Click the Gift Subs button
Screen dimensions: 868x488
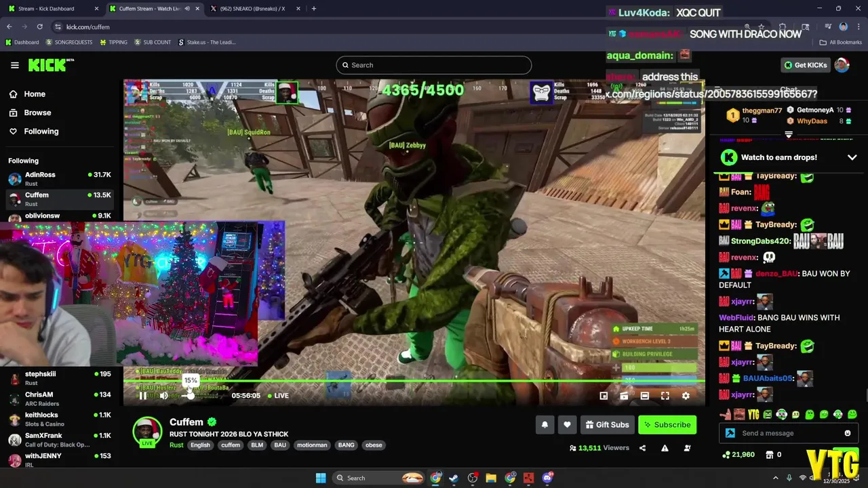tap(607, 425)
